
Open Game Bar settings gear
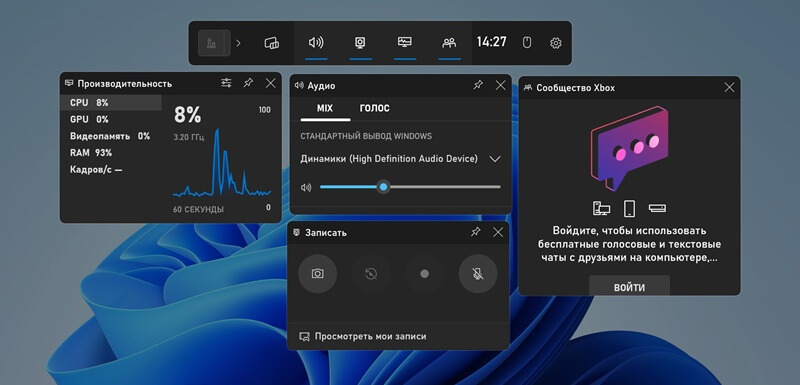point(556,43)
